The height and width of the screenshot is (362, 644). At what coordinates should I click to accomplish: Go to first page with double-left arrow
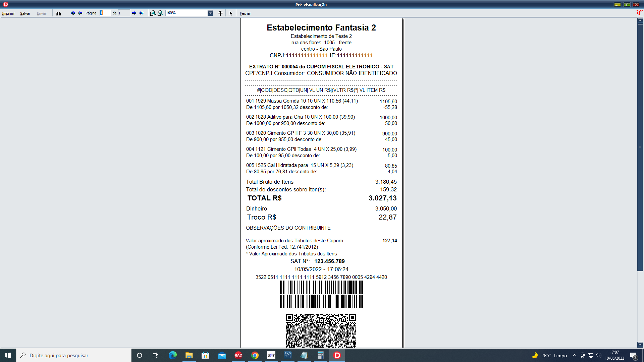72,13
